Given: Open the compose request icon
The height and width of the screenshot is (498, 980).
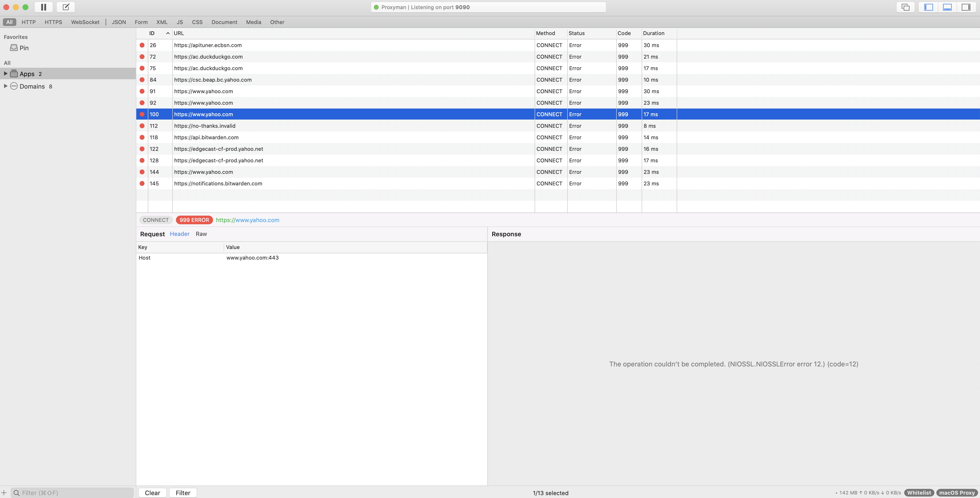Looking at the screenshot, I should (66, 7).
